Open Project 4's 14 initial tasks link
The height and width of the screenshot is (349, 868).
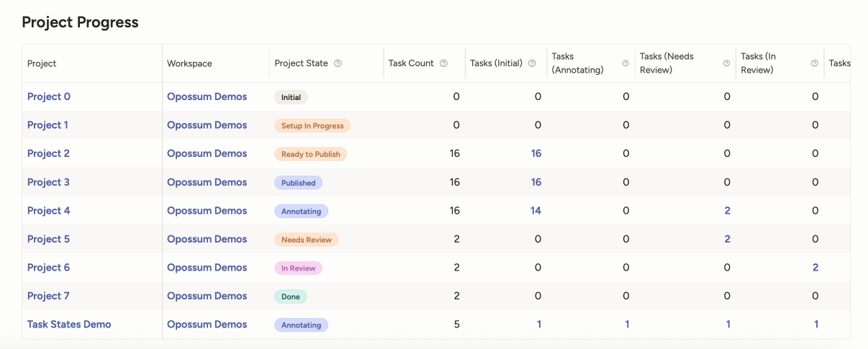click(535, 211)
